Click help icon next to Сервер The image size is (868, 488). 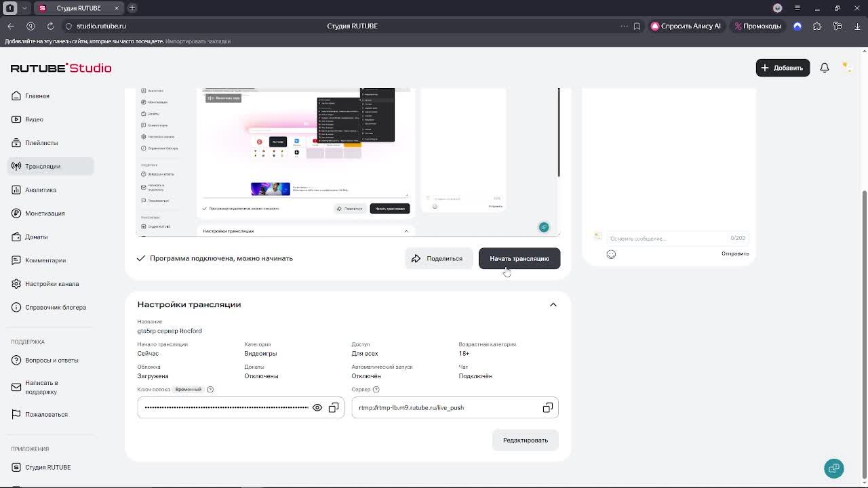[x=376, y=389]
